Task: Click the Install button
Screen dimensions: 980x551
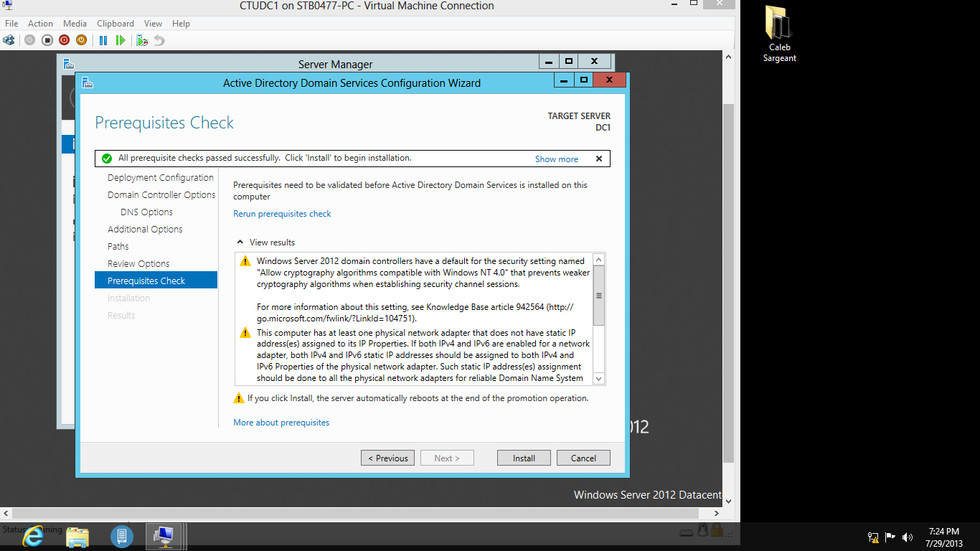Action: click(524, 458)
